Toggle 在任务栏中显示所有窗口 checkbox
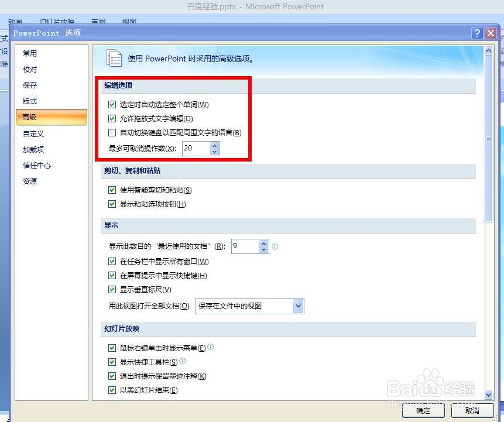Viewport: 504px width, 422px height. [112, 261]
